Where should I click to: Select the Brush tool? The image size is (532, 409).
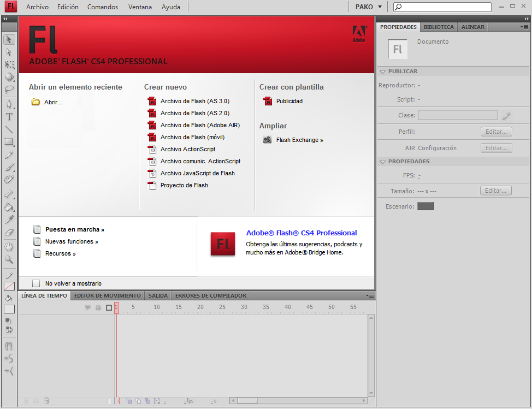click(9, 167)
